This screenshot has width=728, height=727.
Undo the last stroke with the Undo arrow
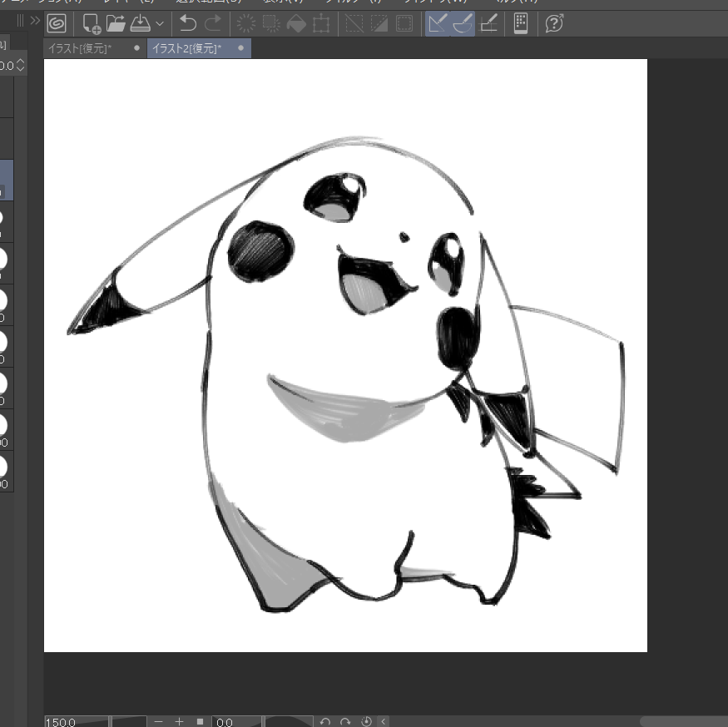(187, 23)
